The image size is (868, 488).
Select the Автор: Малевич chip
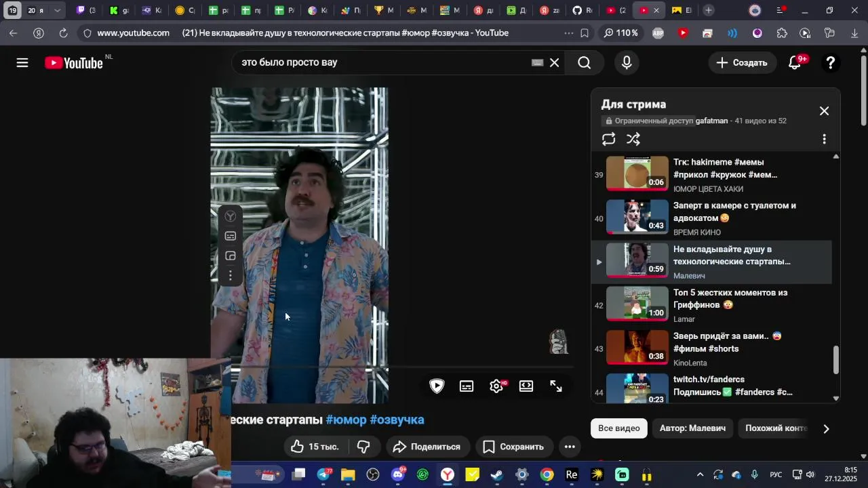point(692,428)
